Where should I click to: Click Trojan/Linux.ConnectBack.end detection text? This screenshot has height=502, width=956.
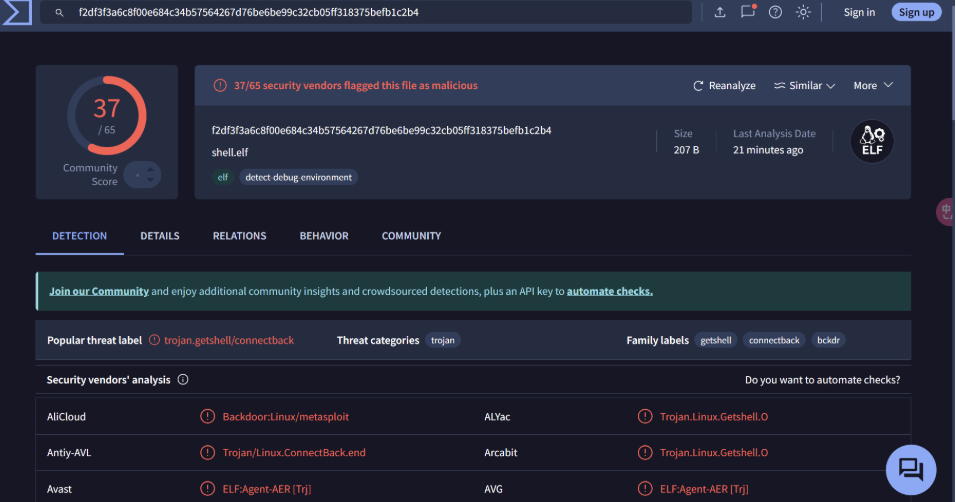(x=294, y=453)
